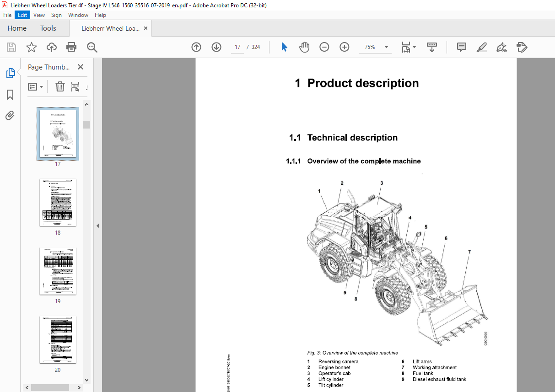Viewport: 555px width, 392px height.
Task: Click the scrolling mode keyboard icon
Action: point(432,47)
